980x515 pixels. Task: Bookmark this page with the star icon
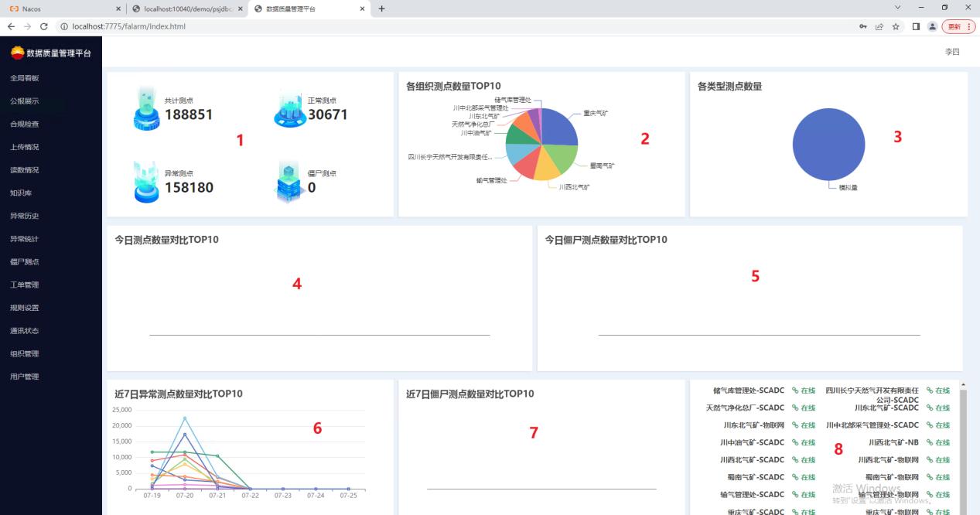pyautogui.click(x=896, y=26)
